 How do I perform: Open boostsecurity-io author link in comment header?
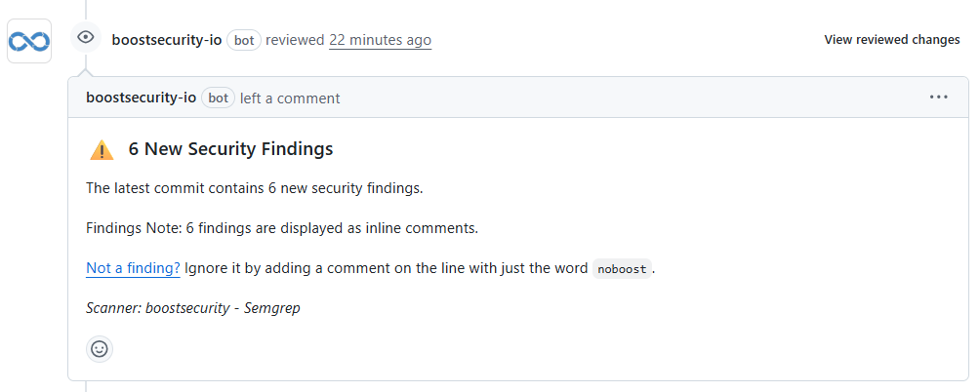point(142,98)
